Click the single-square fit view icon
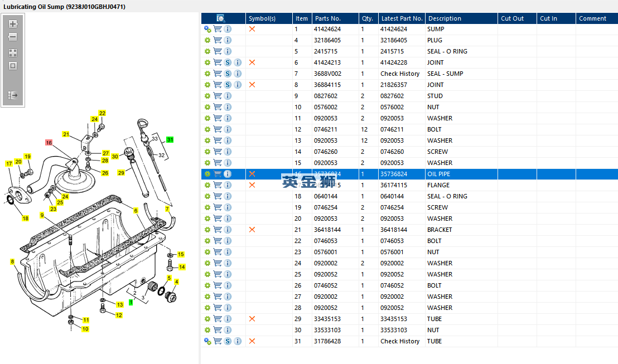 pyautogui.click(x=13, y=66)
